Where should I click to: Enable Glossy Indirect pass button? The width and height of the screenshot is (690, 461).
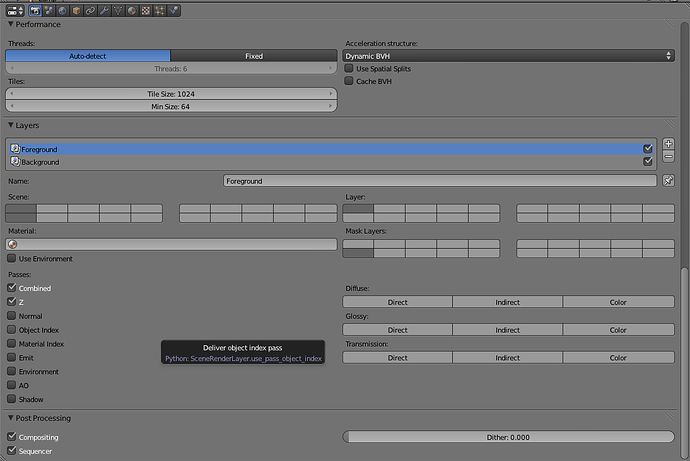pos(507,330)
